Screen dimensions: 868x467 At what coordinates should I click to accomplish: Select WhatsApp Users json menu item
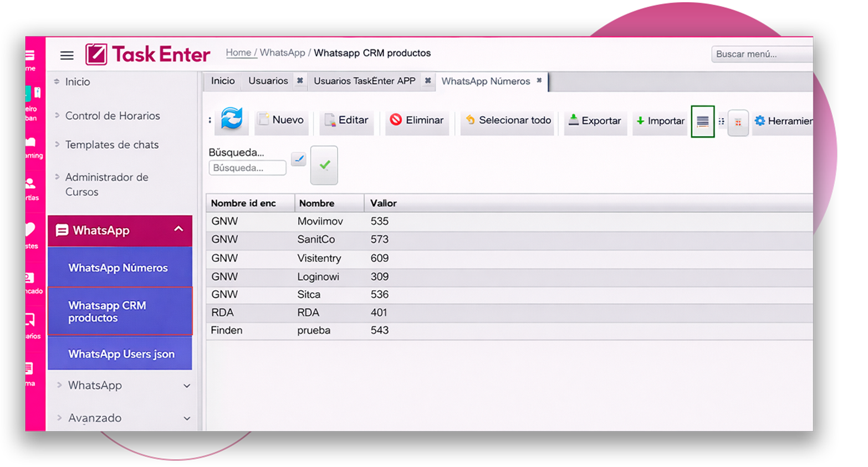click(121, 354)
